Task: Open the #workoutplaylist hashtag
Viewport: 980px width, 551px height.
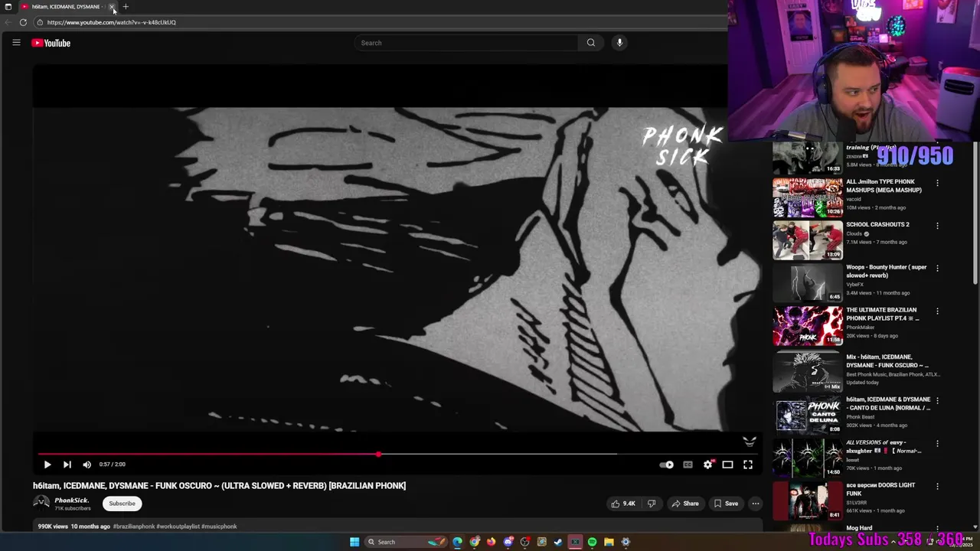Action: (x=178, y=527)
